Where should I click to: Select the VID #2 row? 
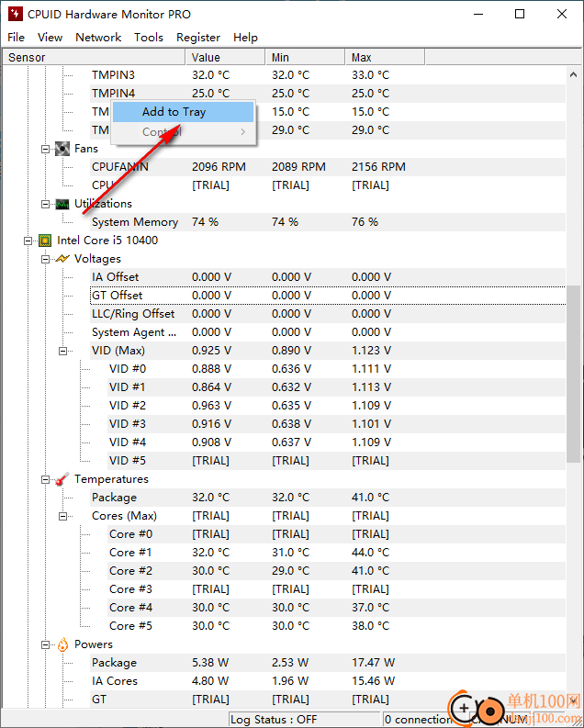337,406
